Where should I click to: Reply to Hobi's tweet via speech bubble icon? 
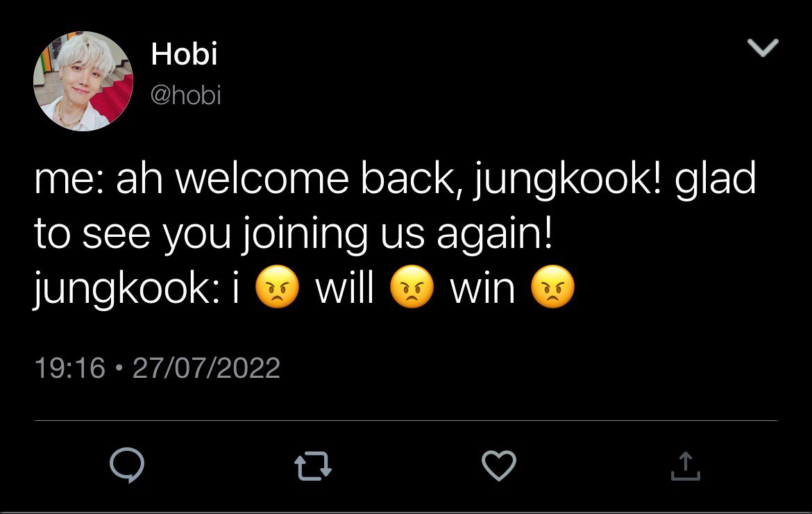pyautogui.click(x=128, y=465)
